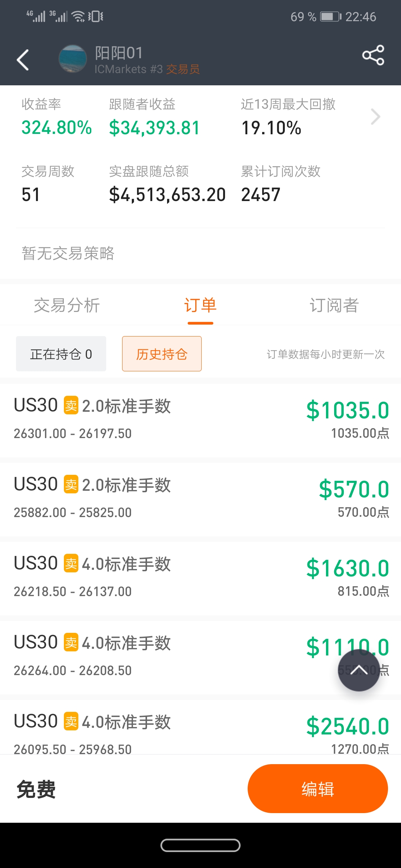Tap the Android home navigation pill
This screenshot has width=401, height=868.
200,845
